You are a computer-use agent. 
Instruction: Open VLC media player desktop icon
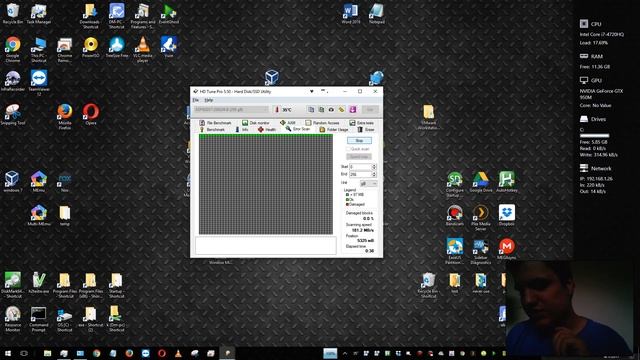(142, 49)
